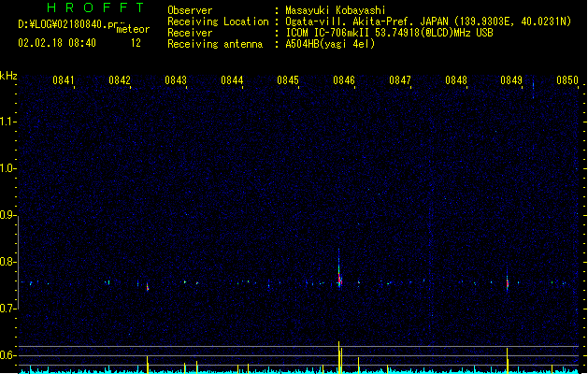The image size is (588, 374).
Task: Click the meteor count value 12
Action: (x=136, y=43)
